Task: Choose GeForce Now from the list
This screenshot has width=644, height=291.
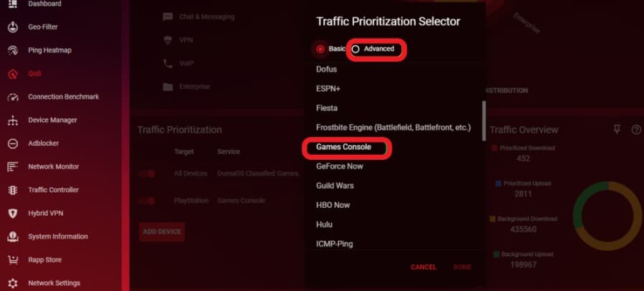Action: coord(340,166)
